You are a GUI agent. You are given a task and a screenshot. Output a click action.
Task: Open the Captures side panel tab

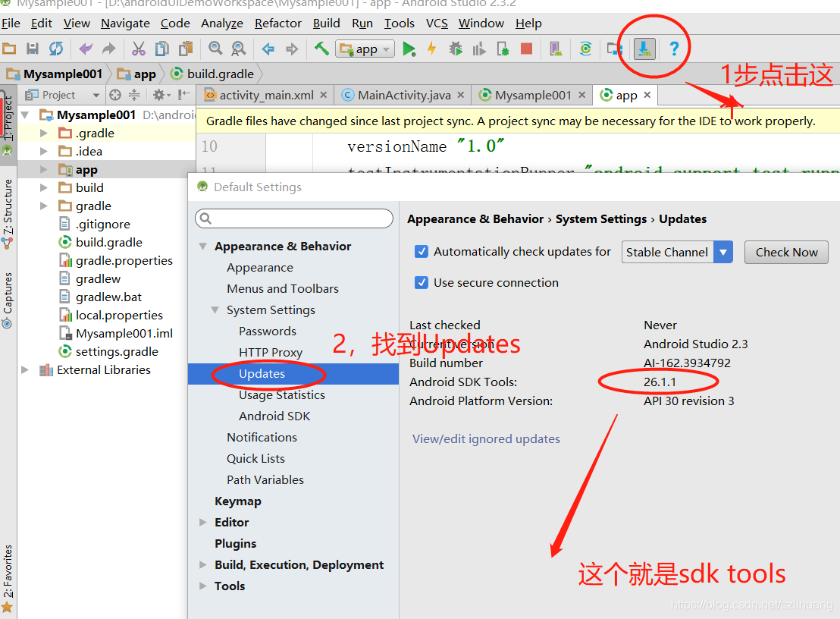(8, 299)
